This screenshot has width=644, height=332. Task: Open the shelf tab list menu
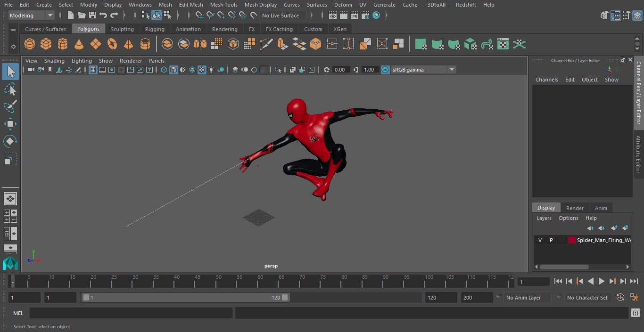pos(13,29)
